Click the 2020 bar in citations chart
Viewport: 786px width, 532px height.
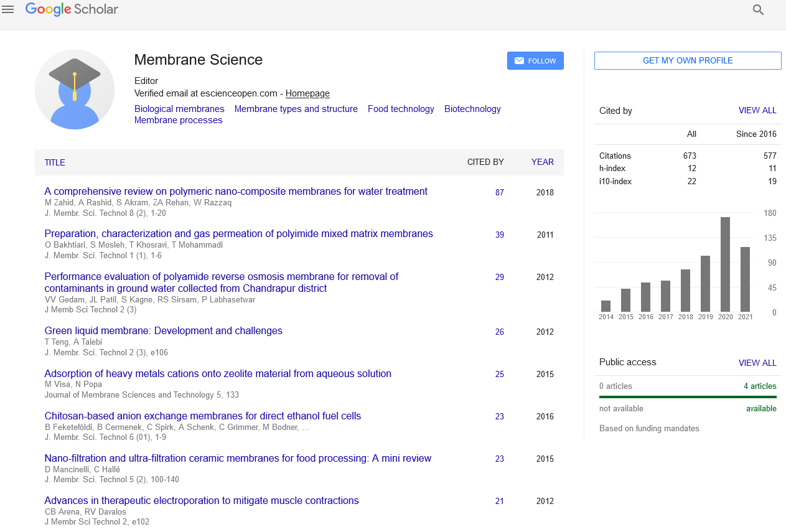725,264
